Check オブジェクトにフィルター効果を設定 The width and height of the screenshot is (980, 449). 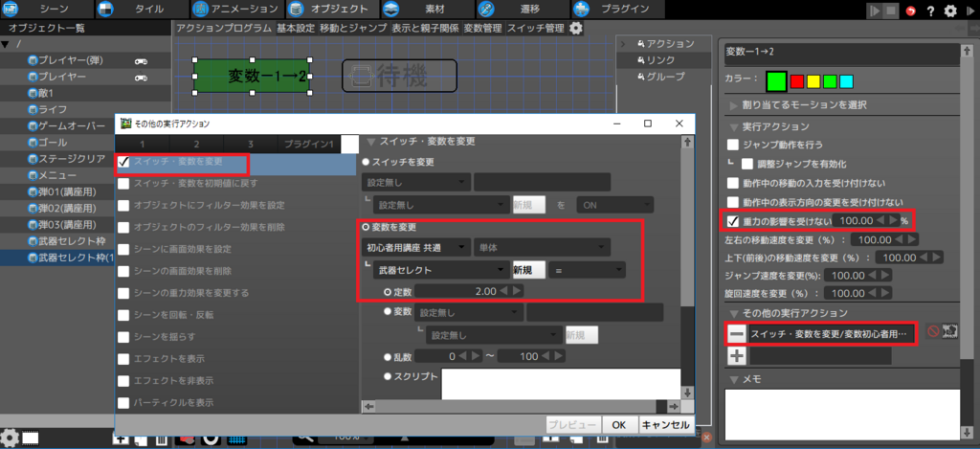[x=123, y=205]
